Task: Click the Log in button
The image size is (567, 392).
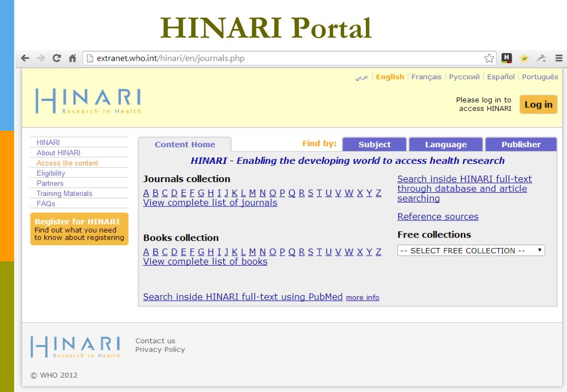Action: click(538, 105)
